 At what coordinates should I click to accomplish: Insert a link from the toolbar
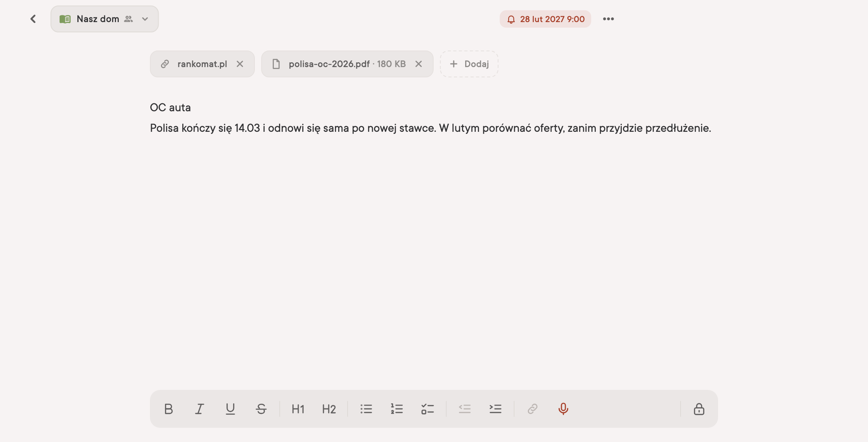pos(533,409)
